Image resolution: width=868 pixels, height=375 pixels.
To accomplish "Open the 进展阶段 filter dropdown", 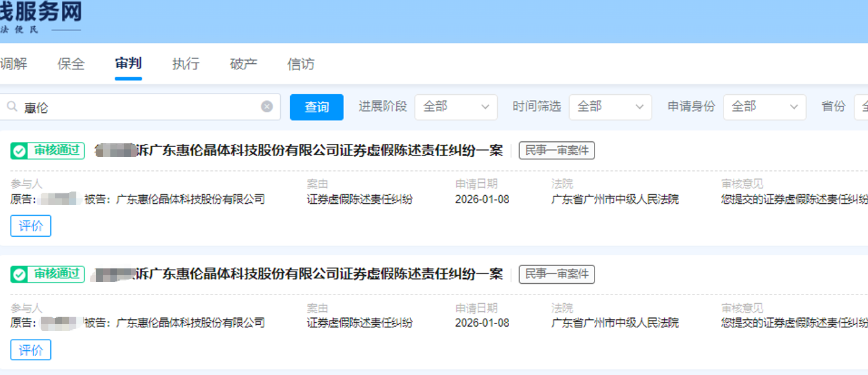I will (456, 107).
